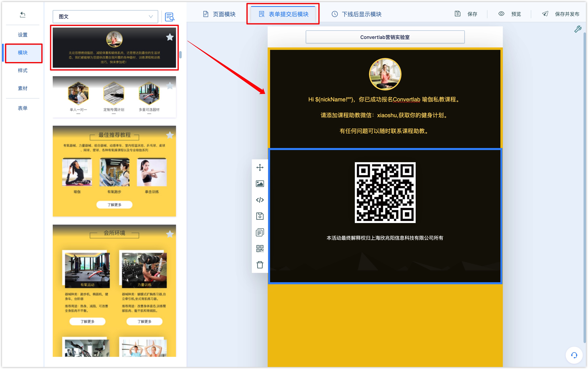Click the clock icon on 下线后显示模块 tab
This screenshot has width=588, height=369.
(x=335, y=14)
